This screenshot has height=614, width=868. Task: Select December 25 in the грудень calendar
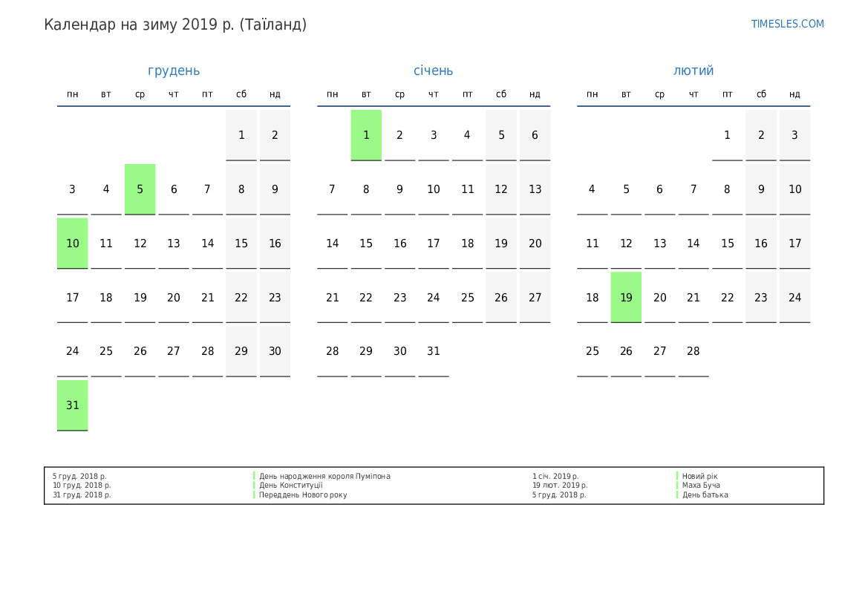(x=106, y=351)
